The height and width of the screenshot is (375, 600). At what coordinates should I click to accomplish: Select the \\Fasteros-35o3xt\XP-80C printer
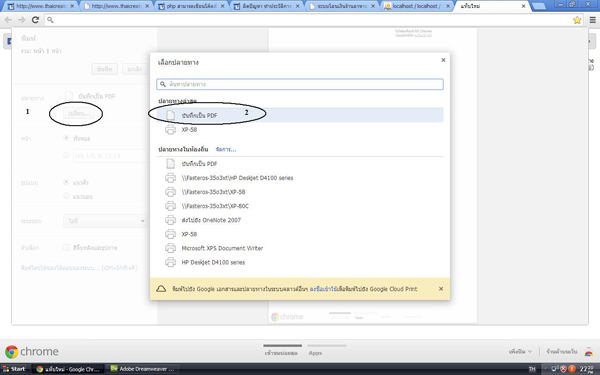(x=300, y=206)
